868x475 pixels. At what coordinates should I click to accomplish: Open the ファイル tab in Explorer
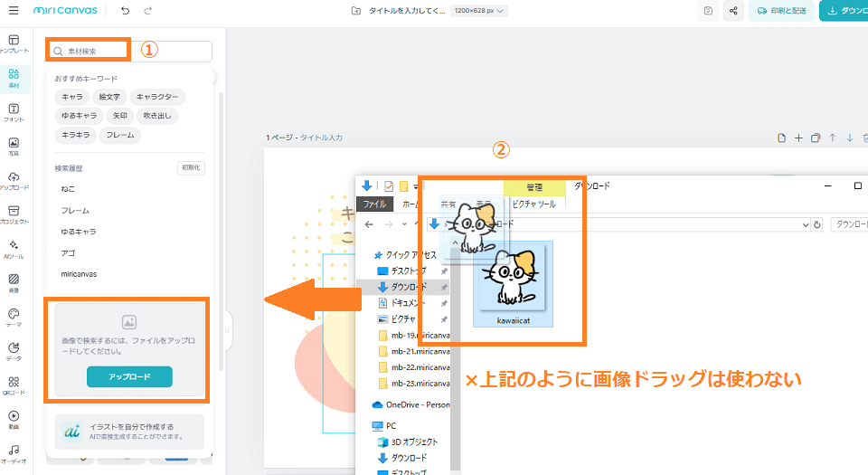374,204
